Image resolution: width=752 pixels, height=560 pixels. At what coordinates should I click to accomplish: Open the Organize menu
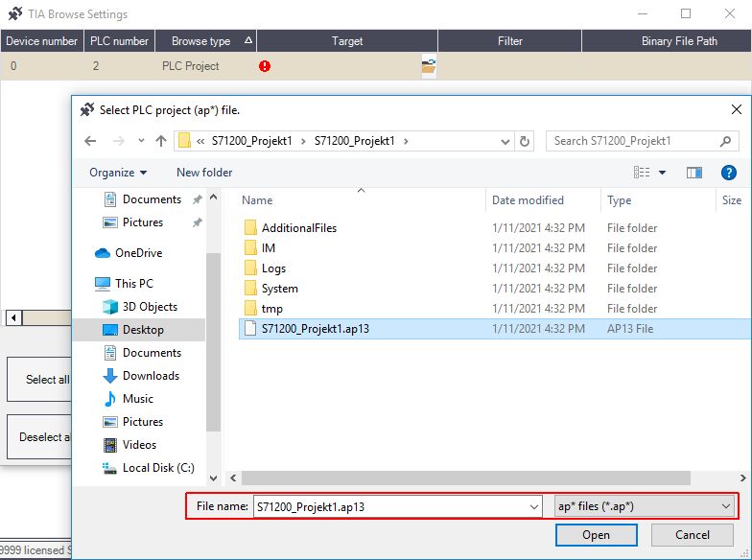(118, 173)
